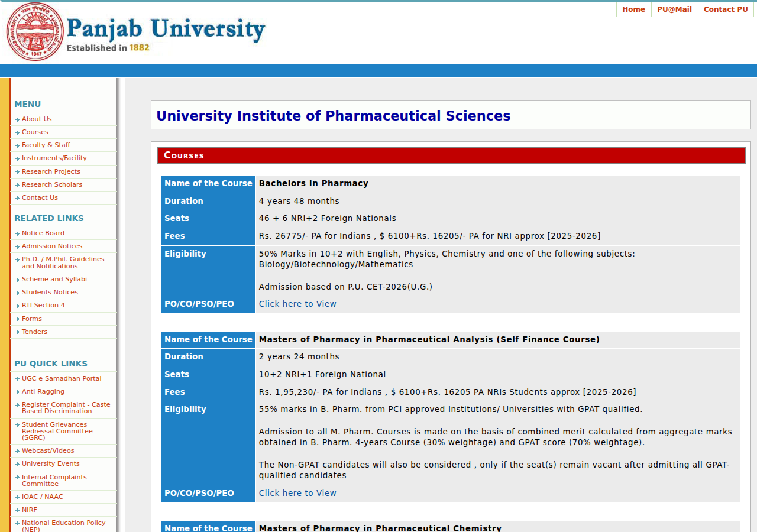Select the Bachelors in Pharmacy course name
757x532 pixels.
313,183
